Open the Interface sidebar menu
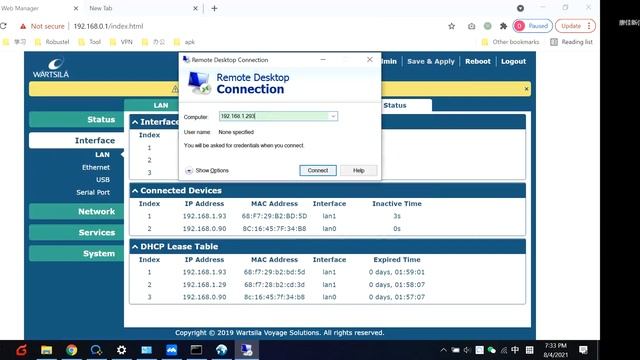 pyautogui.click(x=76, y=140)
